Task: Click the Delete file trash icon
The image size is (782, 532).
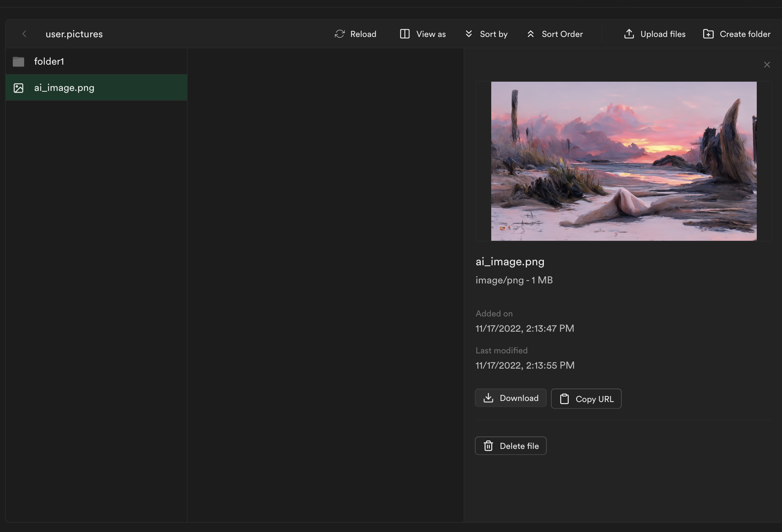Action: coord(488,446)
